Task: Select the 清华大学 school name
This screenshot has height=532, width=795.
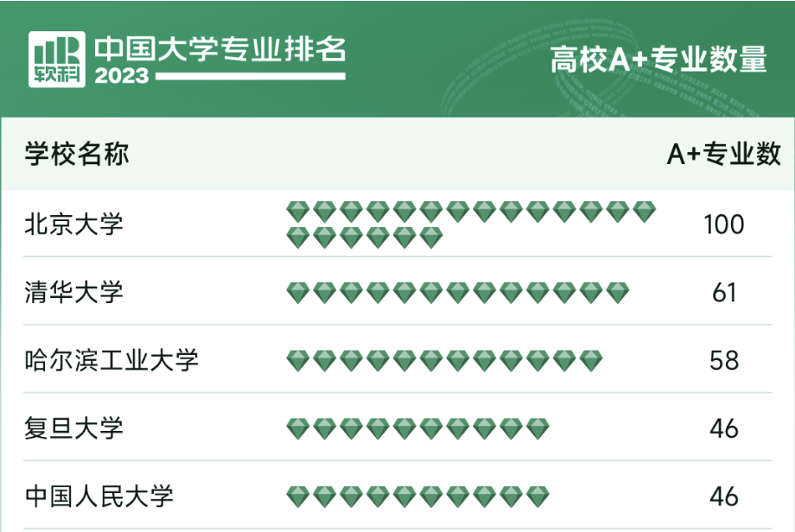Action: coord(74,292)
